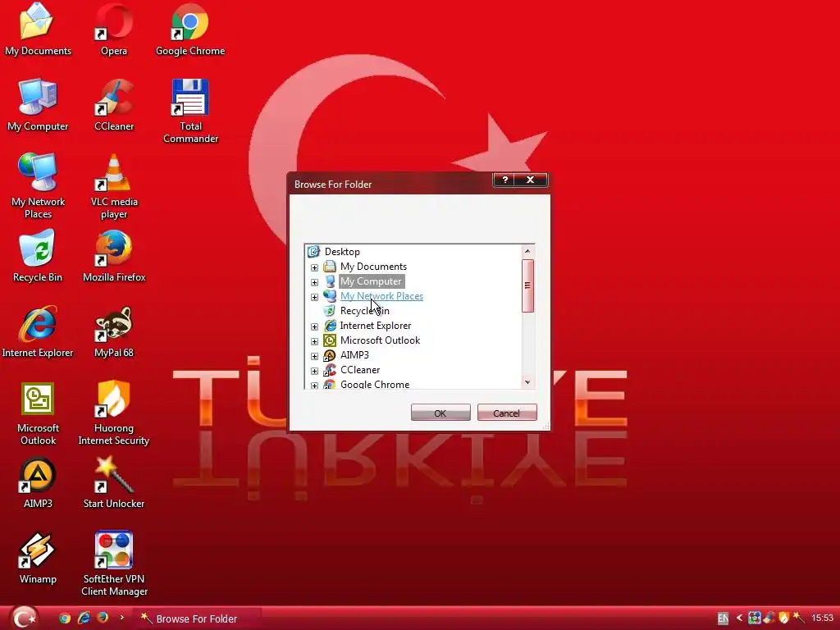Select the CCleaner desktop shortcut
The height and width of the screenshot is (630, 840).
(x=113, y=105)
